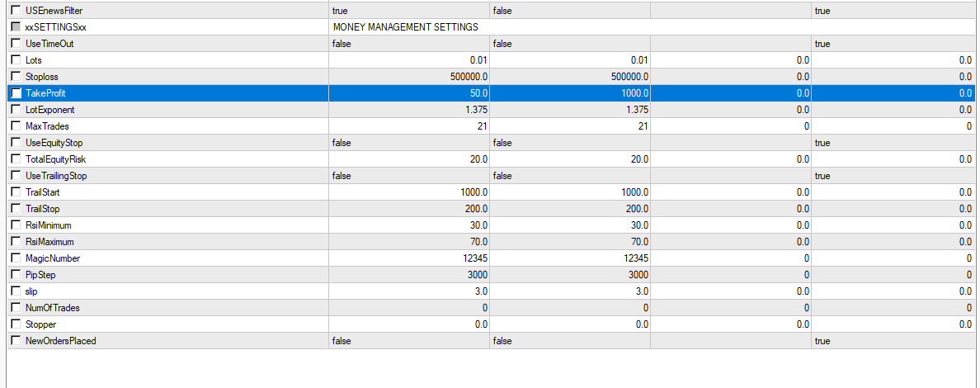Toggle the MaxTrades checkbox
This screenshot has height=388, width=980.
(16, 126)
